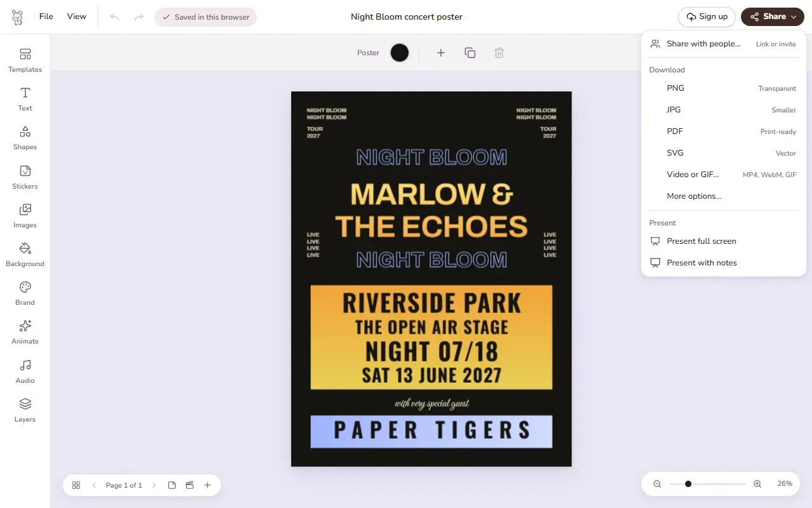Click the duplicate page icon in toolbar

470,53
